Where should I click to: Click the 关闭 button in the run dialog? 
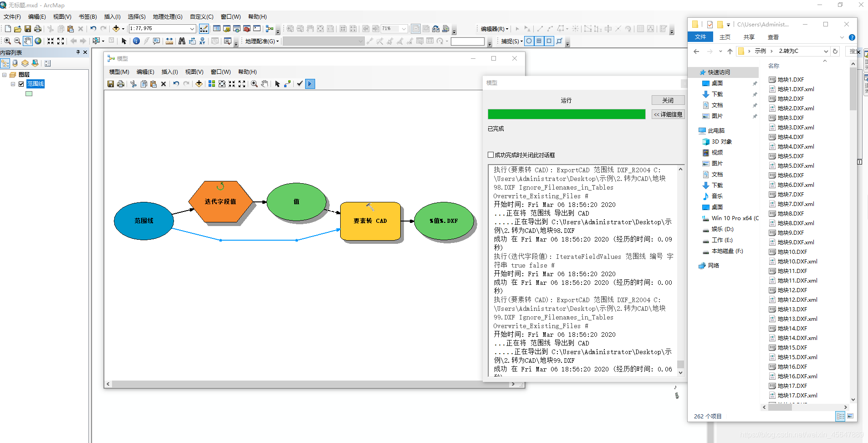pos(668,100)
